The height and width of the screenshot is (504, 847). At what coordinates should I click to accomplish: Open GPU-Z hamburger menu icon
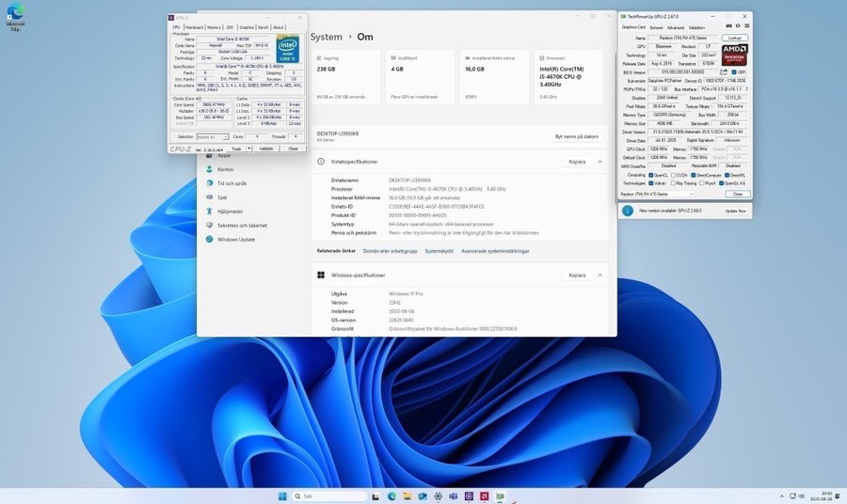pos(746,26)
